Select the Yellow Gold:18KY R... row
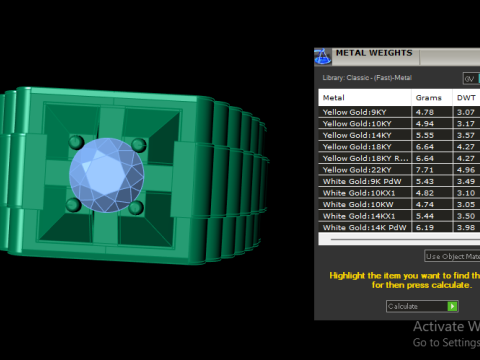This screenshot has height=360, width=480. click(399, 158)
